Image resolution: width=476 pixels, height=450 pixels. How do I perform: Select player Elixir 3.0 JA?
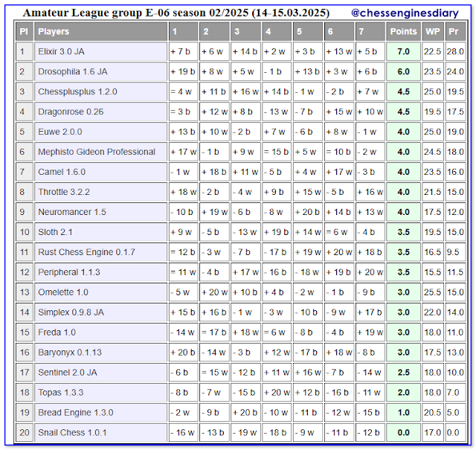click(101, 51)
